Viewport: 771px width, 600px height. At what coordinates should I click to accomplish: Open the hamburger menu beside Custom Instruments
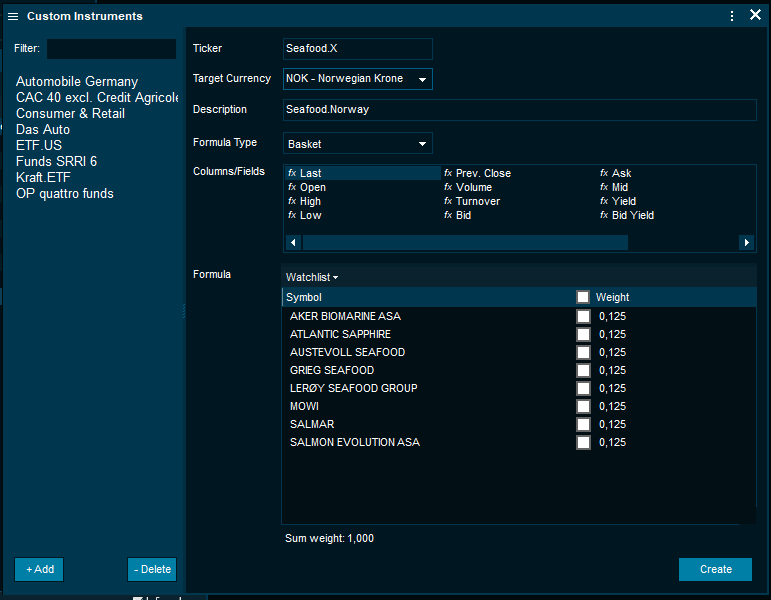(x=13, y=16)
